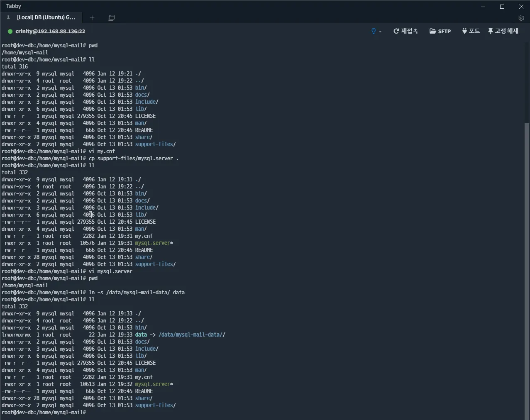
Task: Open the lightbulb profile dropdown
Action: pos(376,31)
